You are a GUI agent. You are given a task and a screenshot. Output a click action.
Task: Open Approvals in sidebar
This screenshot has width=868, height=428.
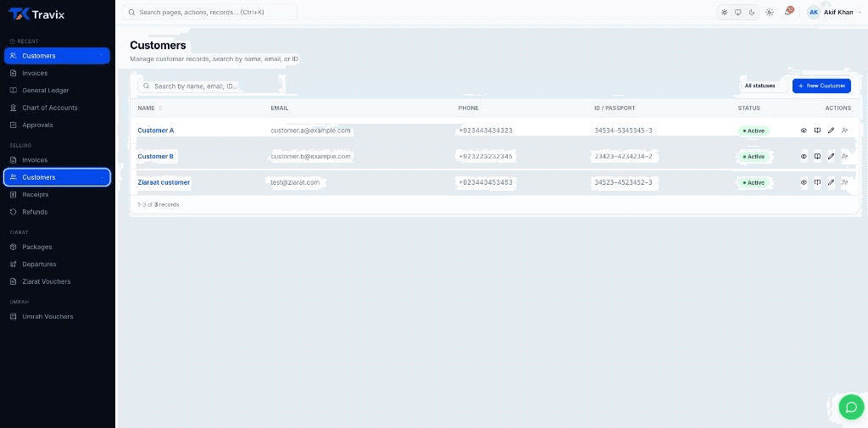[57, 125]
